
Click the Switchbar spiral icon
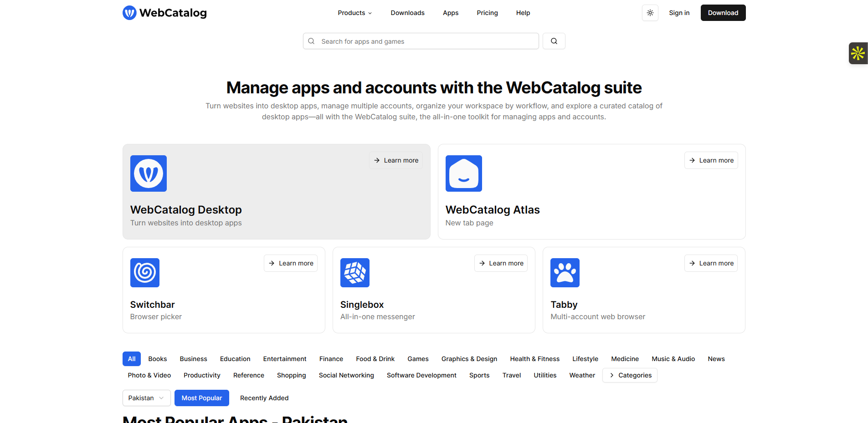click(145, 273)
